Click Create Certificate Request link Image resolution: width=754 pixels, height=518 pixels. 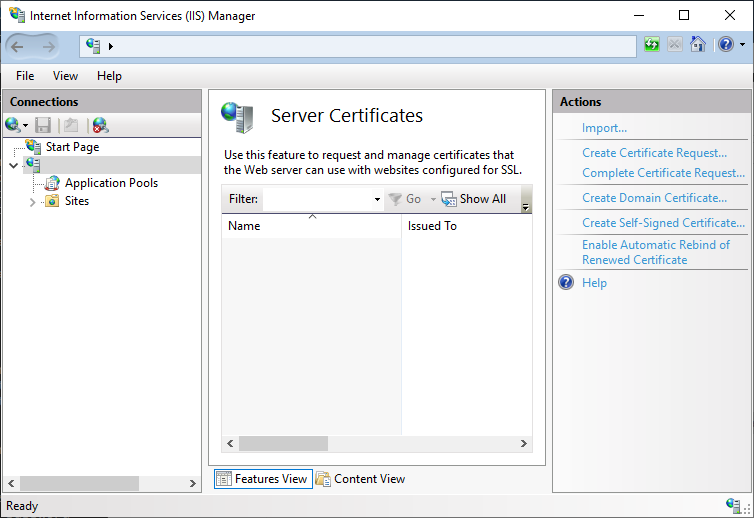click(x=654, y=153)
